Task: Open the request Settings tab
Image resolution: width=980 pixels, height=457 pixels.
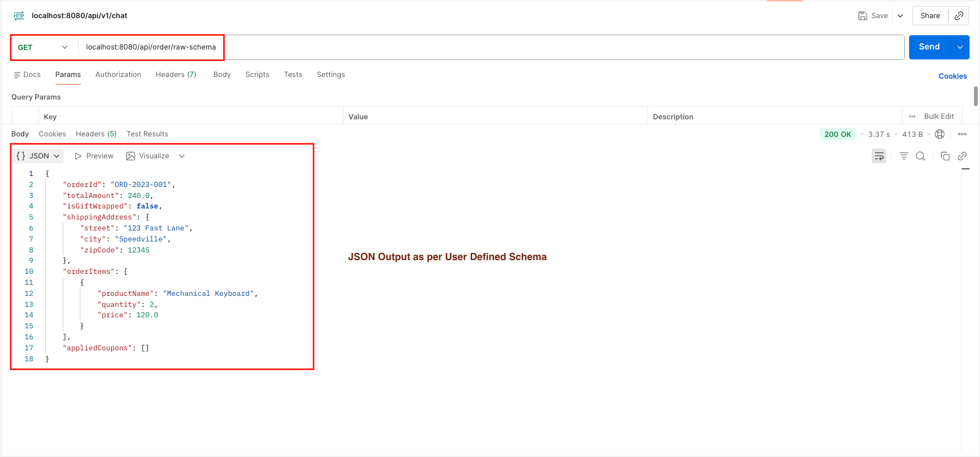Action: (331, 74)
